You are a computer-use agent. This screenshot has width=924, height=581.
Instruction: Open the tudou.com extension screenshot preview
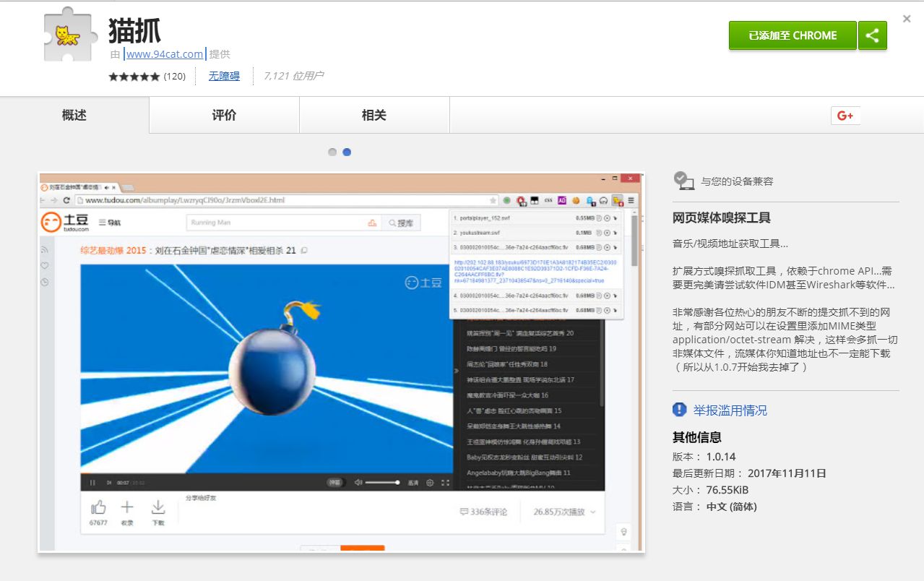(x=341, y=363)
